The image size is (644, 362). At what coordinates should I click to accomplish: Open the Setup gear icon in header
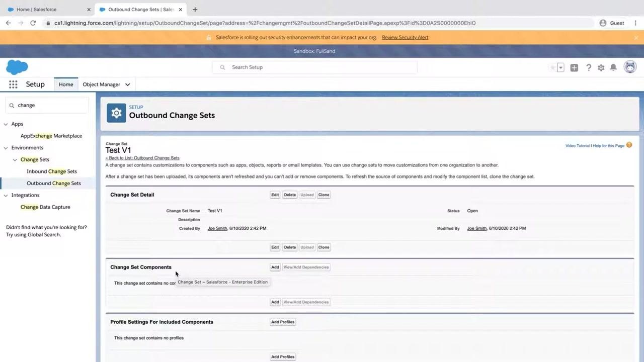click(601, 67)
